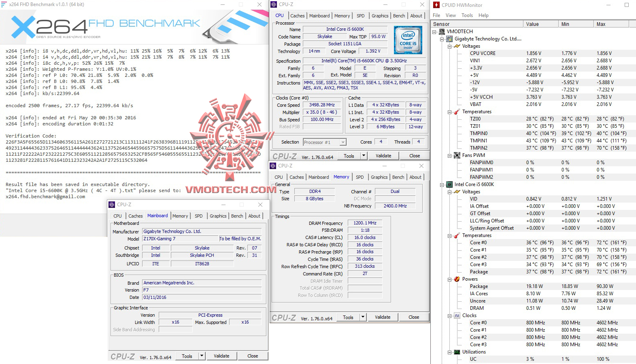Click the x264 FHD Benchmark title bar icon
Viewport: 636px width, 364px height.
point(4,4)
